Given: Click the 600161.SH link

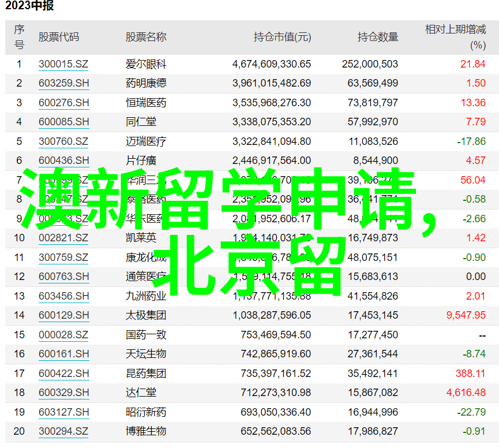Looking at the screenshot, I should 64,354.
